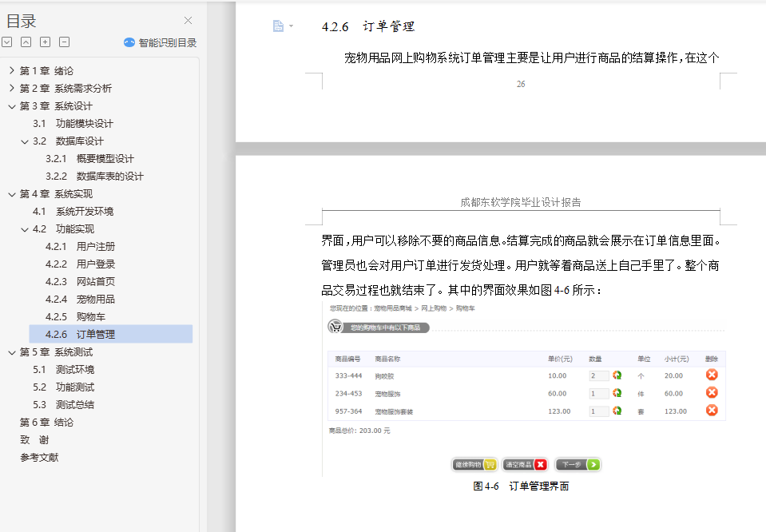The height and width of the screenshot is (532, 766).
Task: Click 继续购物 button in figure
Action: [x=474, y=465]
